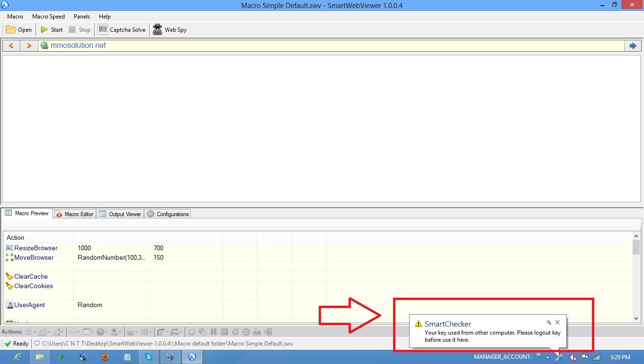Click the mouse action icon in Actions bar
This screenshot has width=644, height=364.
[x=29, y=332]
